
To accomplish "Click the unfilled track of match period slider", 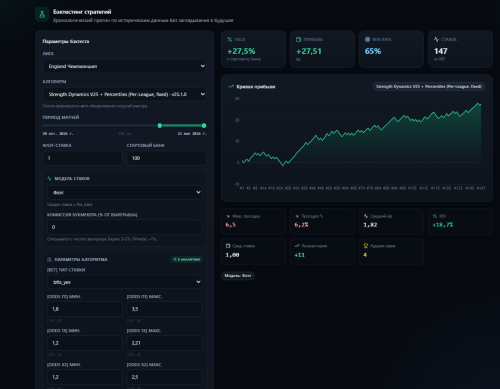I will 100,126.
